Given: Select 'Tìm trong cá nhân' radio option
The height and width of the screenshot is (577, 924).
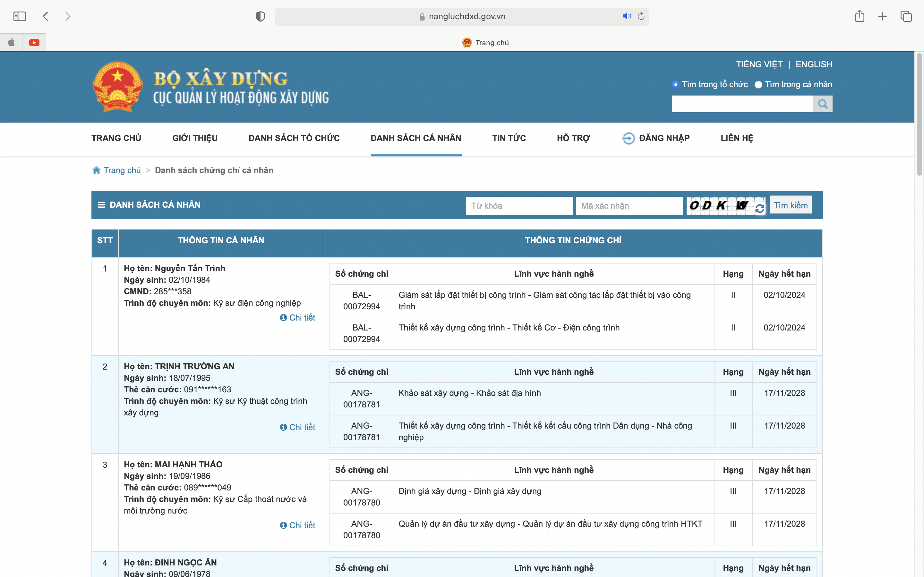Looking at the screenshot, I should coord(758,85).
